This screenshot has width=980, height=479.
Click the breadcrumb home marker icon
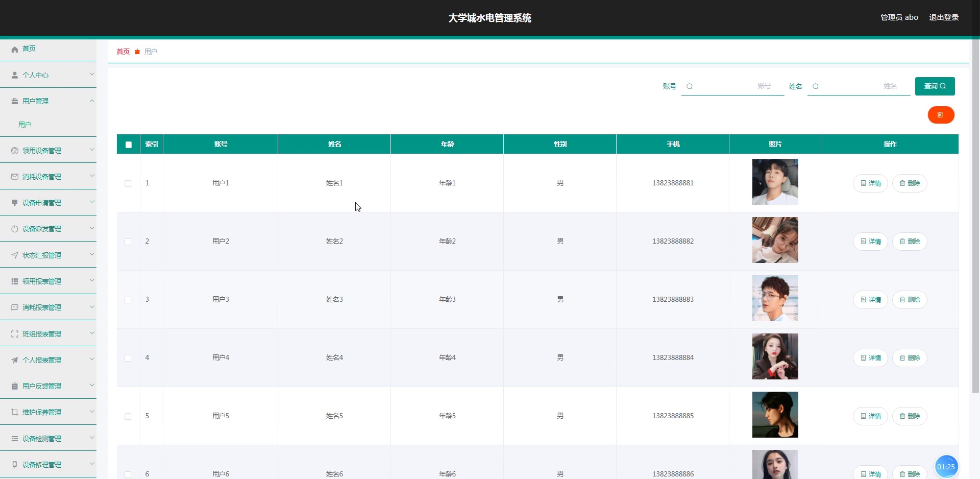(137, 52)
